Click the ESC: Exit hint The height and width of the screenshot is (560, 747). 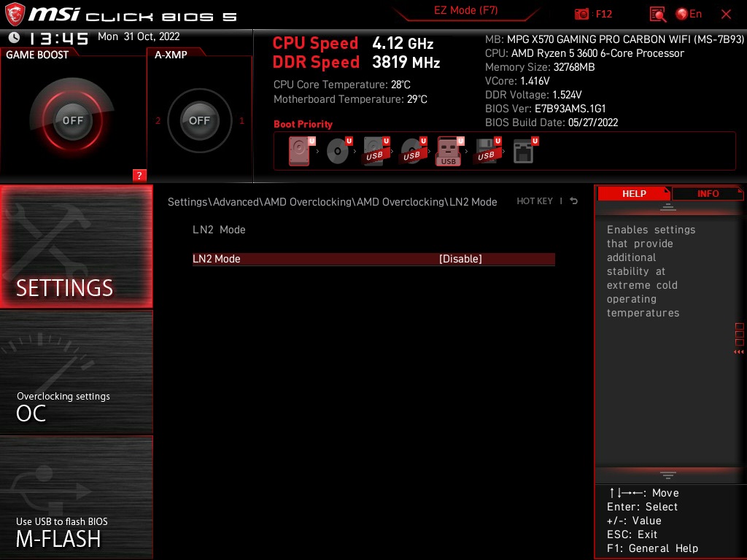(x=632, y=534)
